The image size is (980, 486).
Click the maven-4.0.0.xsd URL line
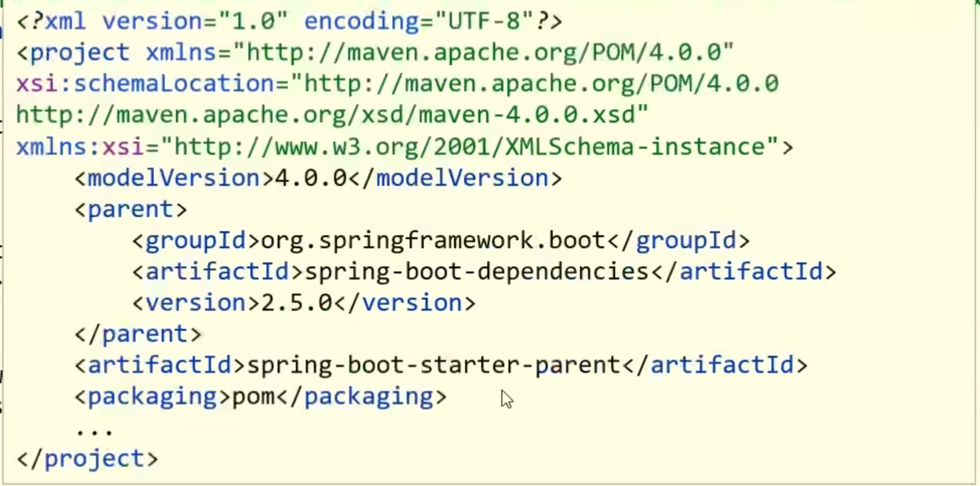click(332, 115)
